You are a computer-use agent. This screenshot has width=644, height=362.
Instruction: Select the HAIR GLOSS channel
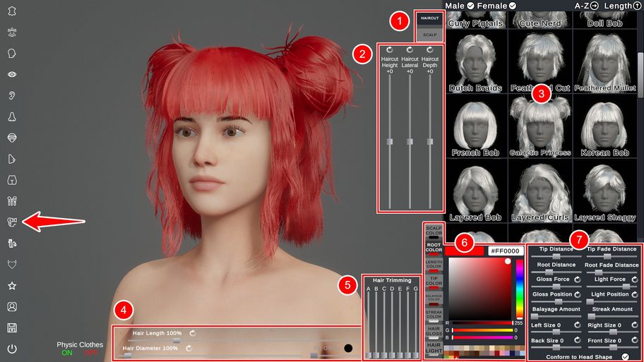(x=434, y=332)
